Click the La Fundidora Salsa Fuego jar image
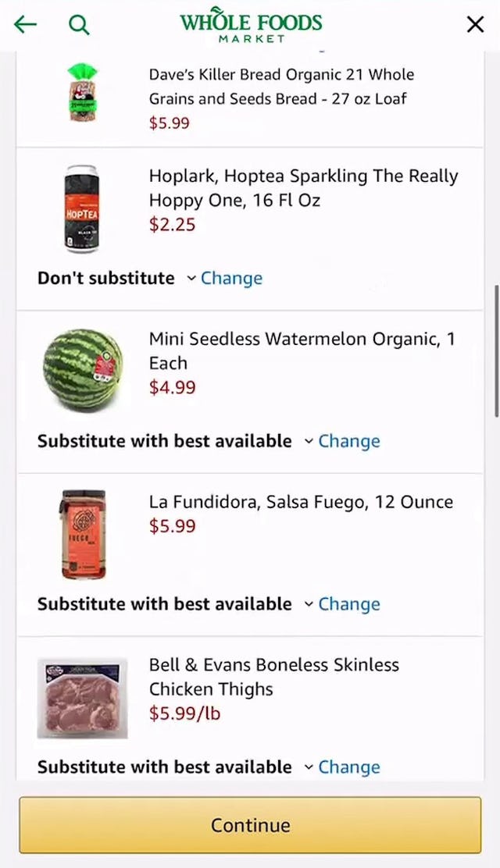Image resolution: width=500 pixels, height=868 pixels. 83,532
